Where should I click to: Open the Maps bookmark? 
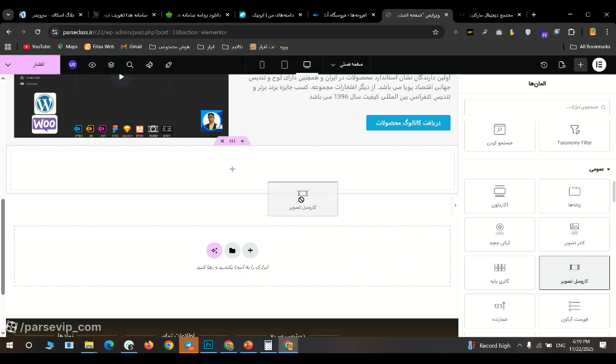pos(67,47)
